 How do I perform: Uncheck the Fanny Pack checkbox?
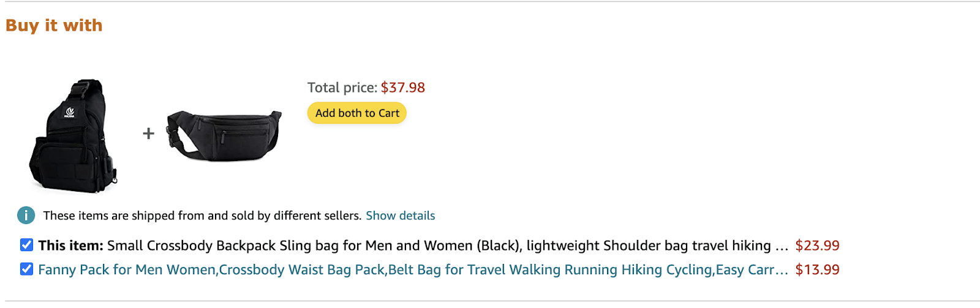point(26,269)
